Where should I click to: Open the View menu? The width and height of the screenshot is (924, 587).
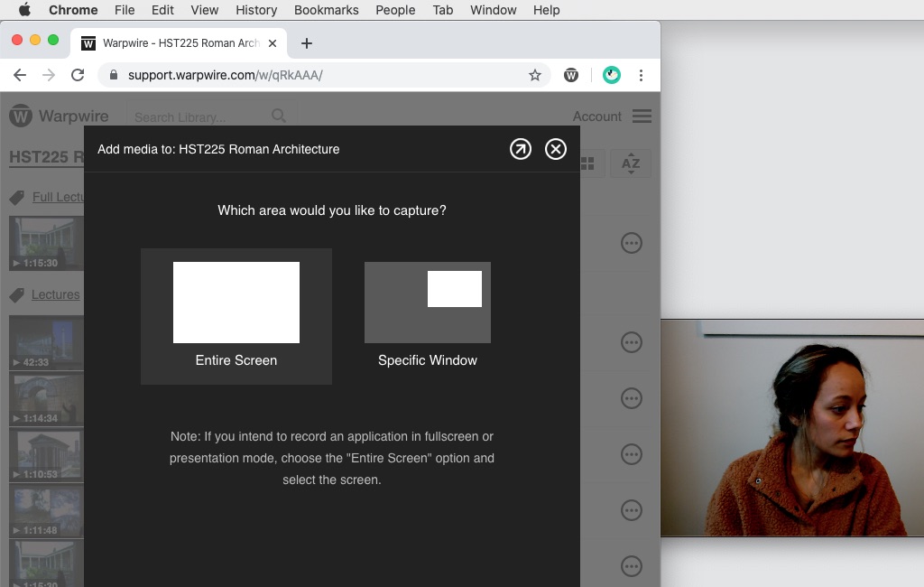click(x=205, y=10)
